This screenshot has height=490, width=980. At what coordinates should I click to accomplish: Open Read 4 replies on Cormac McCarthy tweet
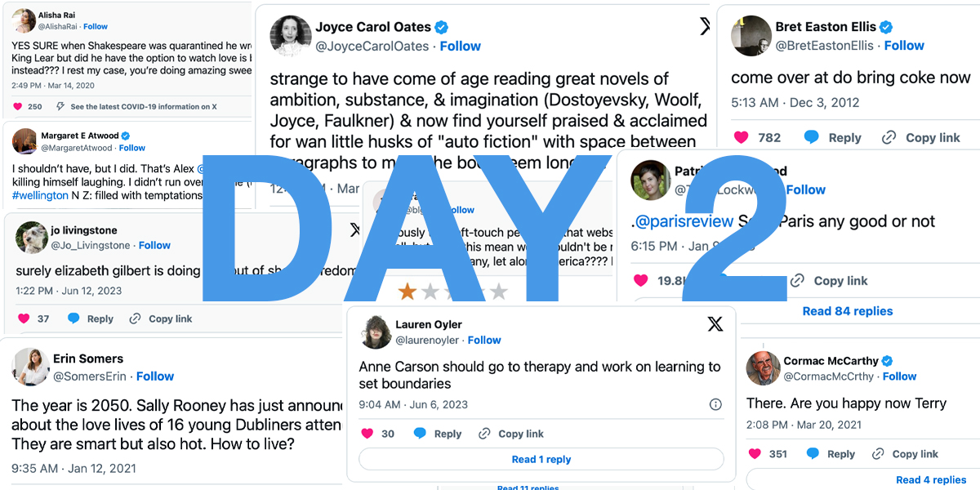click(x=931, y=479)
